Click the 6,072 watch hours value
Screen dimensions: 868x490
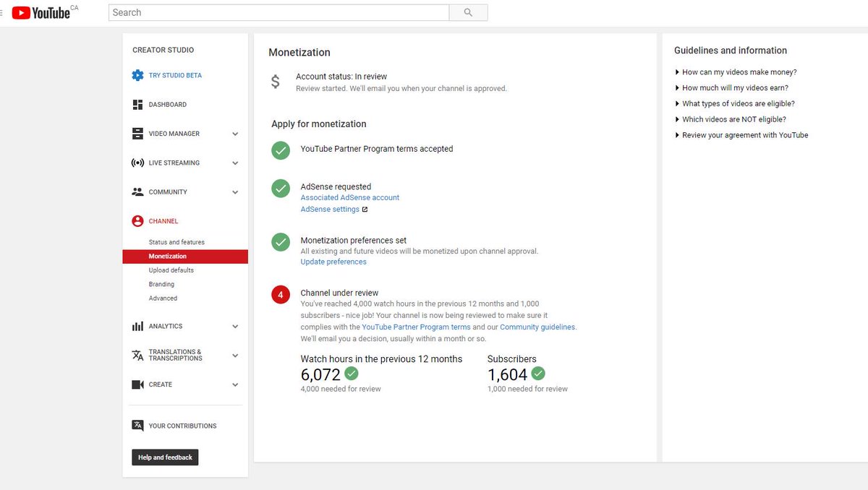point(320,374)
